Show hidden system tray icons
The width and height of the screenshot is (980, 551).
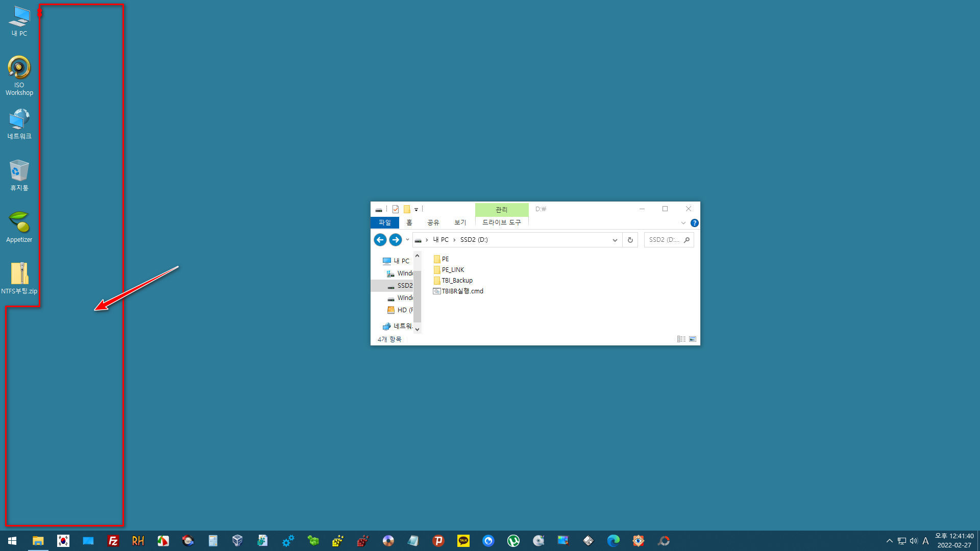pos(890,541)
